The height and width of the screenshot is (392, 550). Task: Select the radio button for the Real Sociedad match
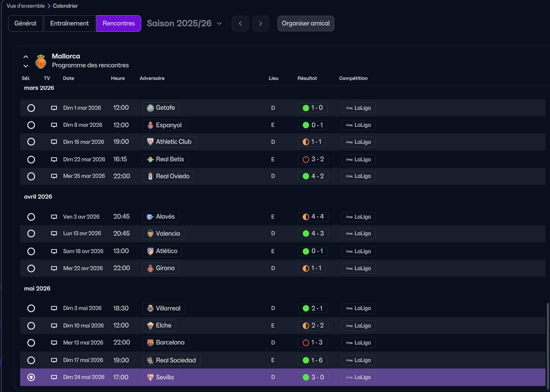(31, 360)
